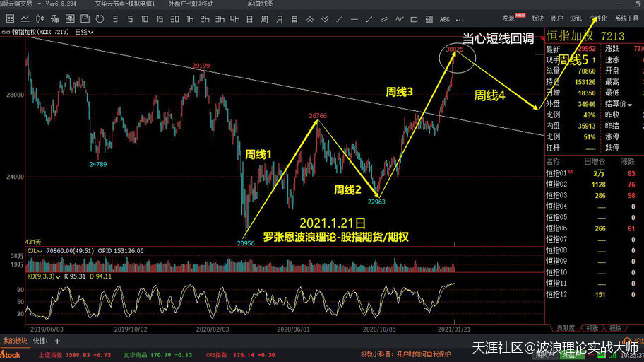
Task: Pick the rectangle drawing tool
Action: click(x=414, y=19)
